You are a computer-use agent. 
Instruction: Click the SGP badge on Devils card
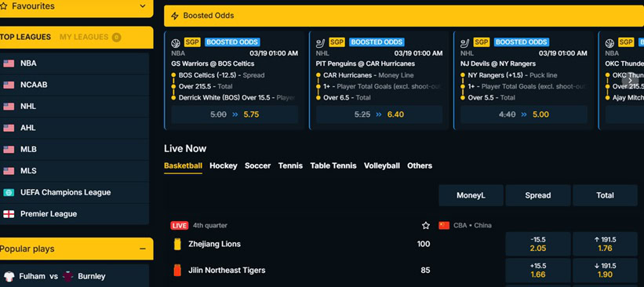[482, 42]
